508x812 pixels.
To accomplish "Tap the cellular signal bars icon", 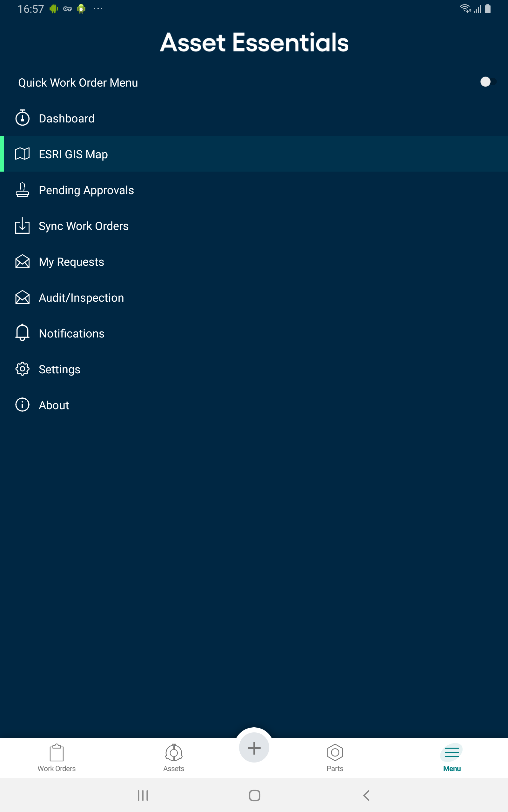I will click(478, 9).
